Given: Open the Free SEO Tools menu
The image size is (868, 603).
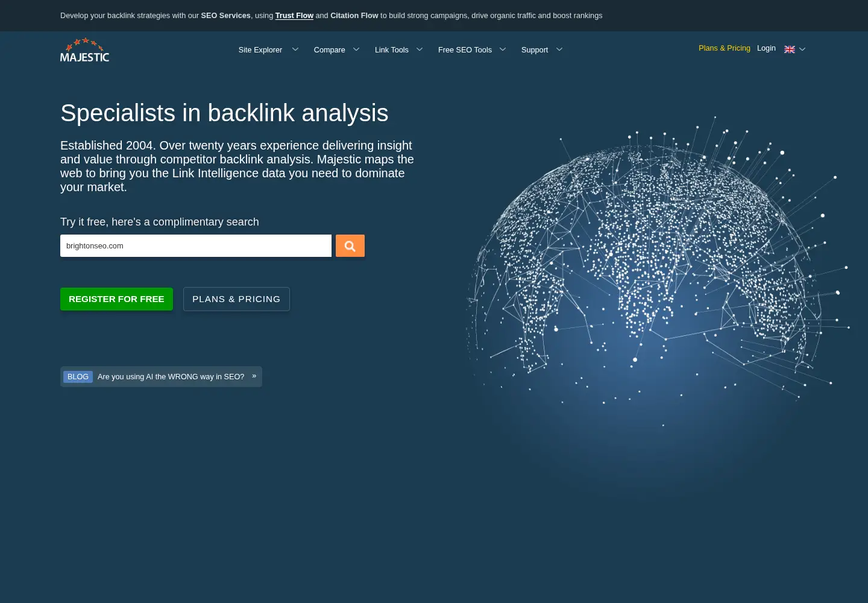Looking at the screenshot, I should (465, 50).
